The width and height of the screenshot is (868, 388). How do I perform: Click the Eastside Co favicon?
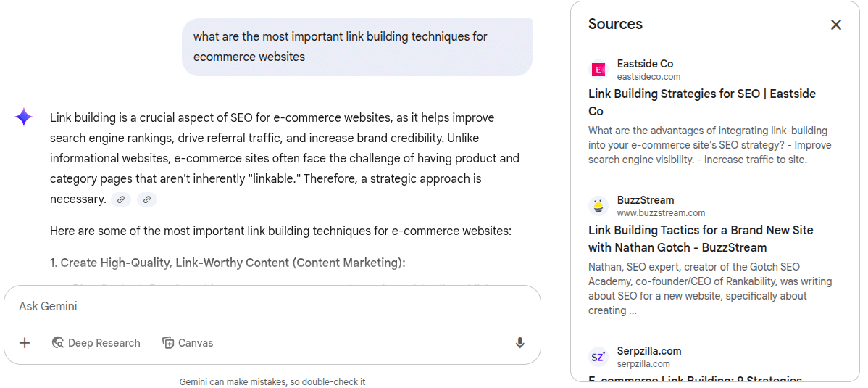598,70
